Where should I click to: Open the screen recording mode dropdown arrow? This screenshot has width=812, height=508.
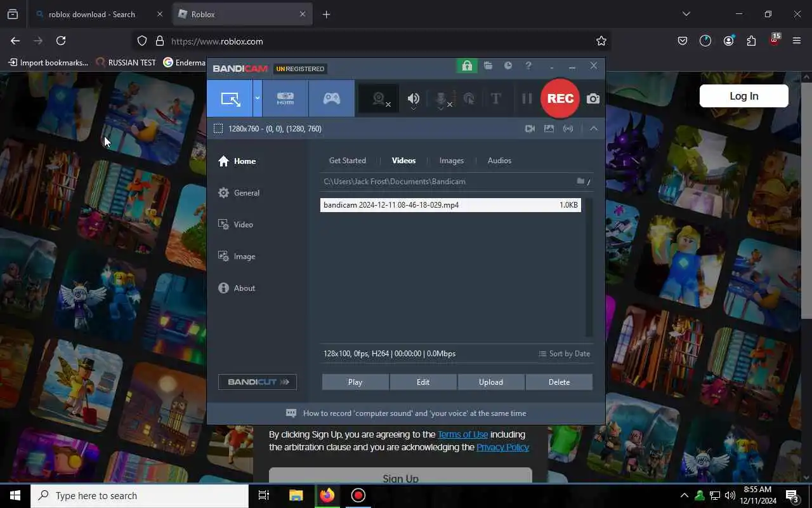click(x=258, y=98)
